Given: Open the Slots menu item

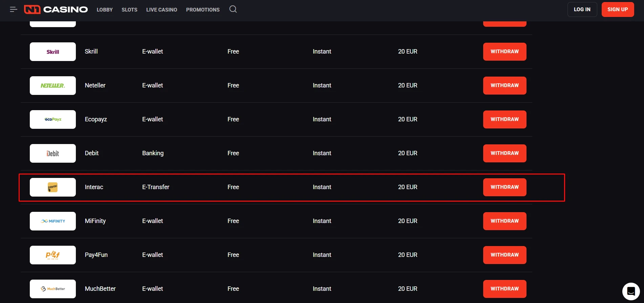Looking at the screenshot, I should pyautogui.click(x=129, y=10).
